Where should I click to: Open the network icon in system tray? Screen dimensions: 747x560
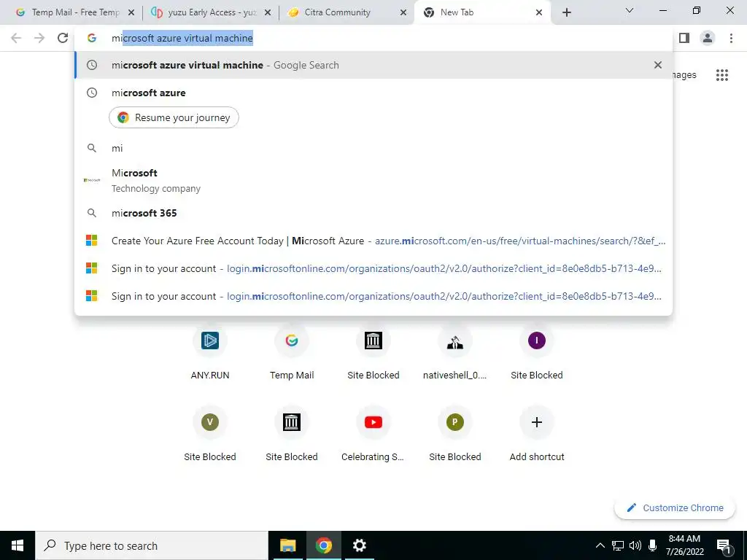(618, 545)
